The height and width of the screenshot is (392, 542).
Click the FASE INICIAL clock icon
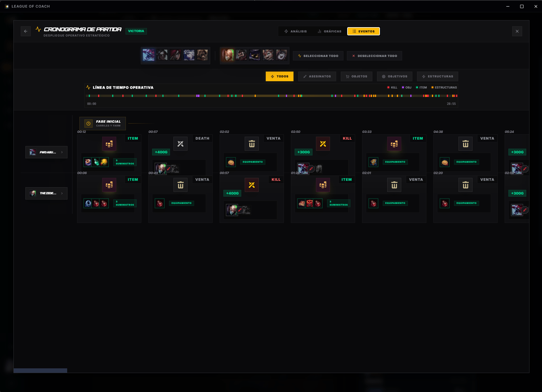click(x=88, y=124)
